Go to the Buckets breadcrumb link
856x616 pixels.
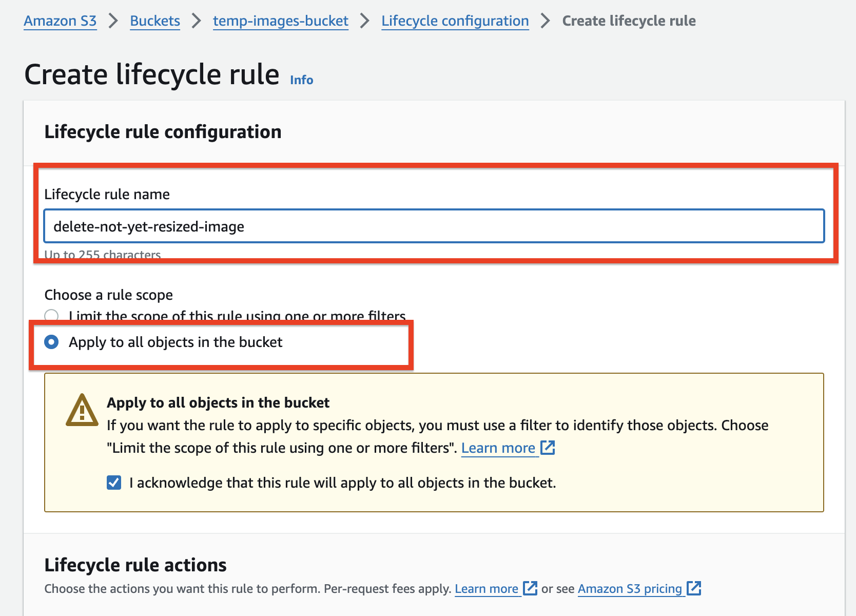pyautogui.click(x=155, y=21)
